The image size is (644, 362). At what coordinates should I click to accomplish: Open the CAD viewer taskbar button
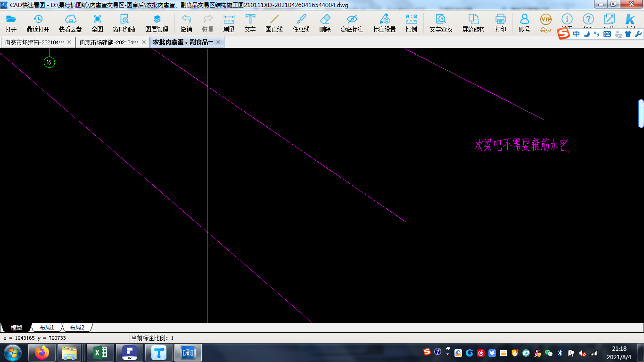(188, 353)
